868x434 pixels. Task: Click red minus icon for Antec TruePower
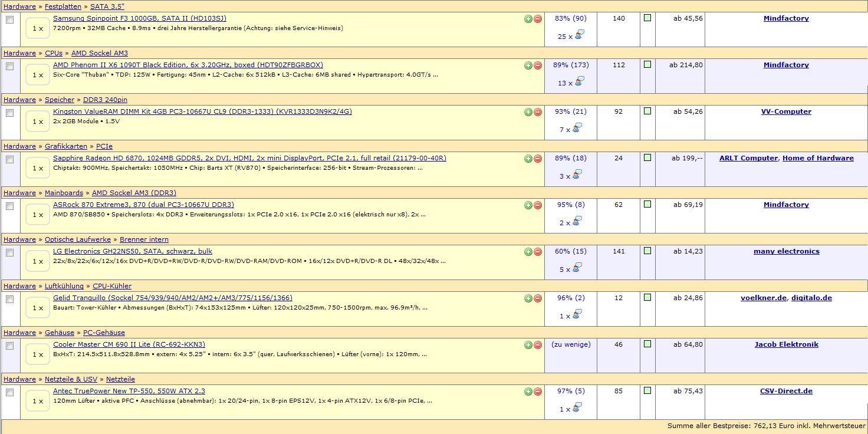click(x=538, y=392)
